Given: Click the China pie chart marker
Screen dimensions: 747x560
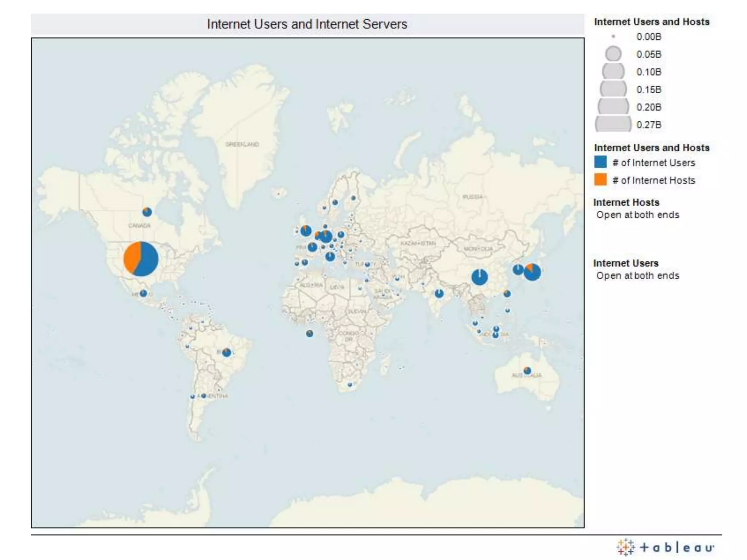Looking at the screenshot, I should click(x=479, y=277).
